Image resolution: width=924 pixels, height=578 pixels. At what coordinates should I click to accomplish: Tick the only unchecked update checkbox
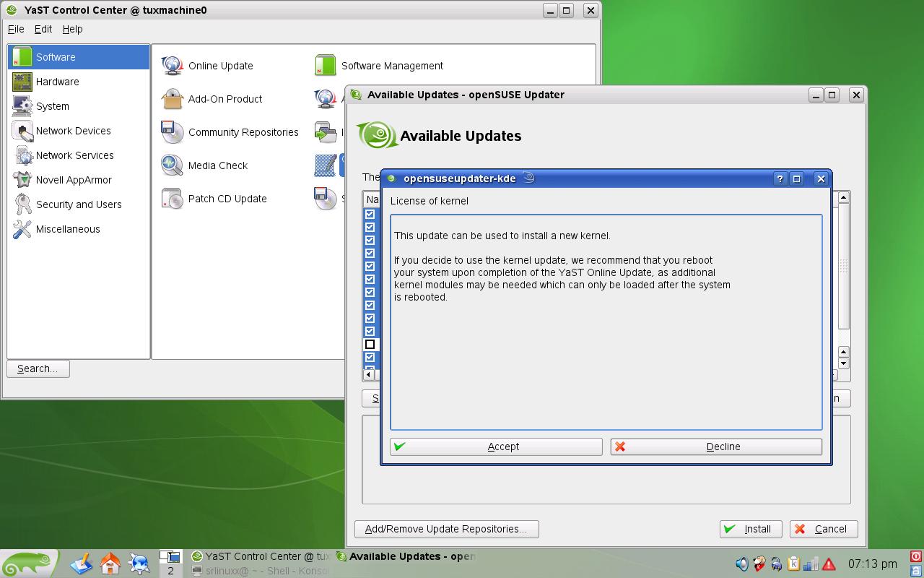pos(370,344)
